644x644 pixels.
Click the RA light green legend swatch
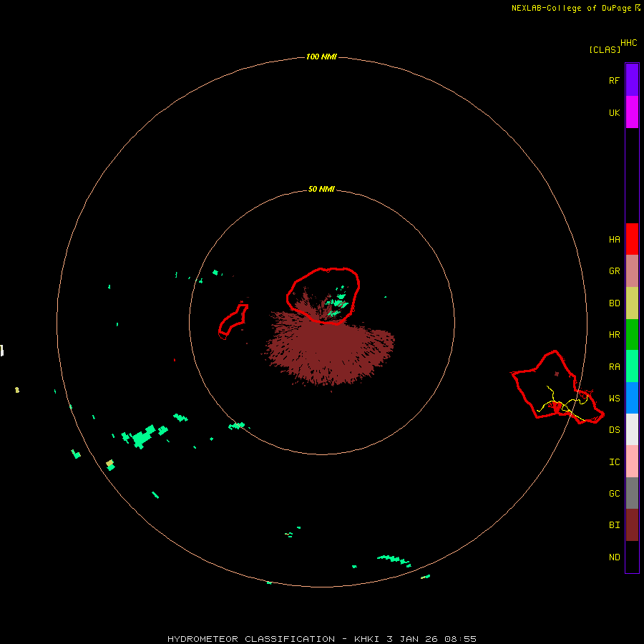coord(632,366)
